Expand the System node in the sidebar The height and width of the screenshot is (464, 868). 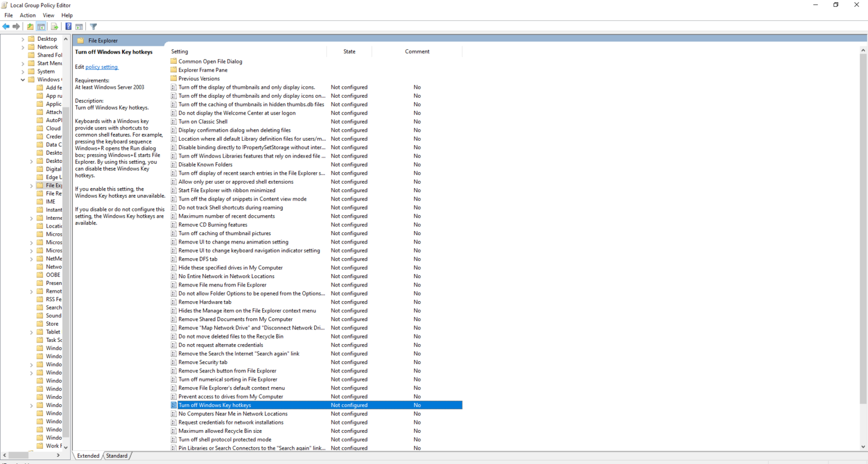23,71
